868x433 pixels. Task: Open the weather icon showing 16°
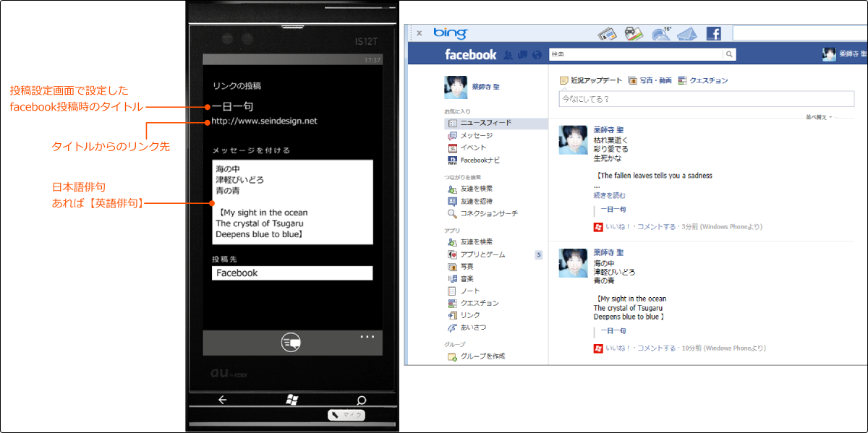coord(661,33)
